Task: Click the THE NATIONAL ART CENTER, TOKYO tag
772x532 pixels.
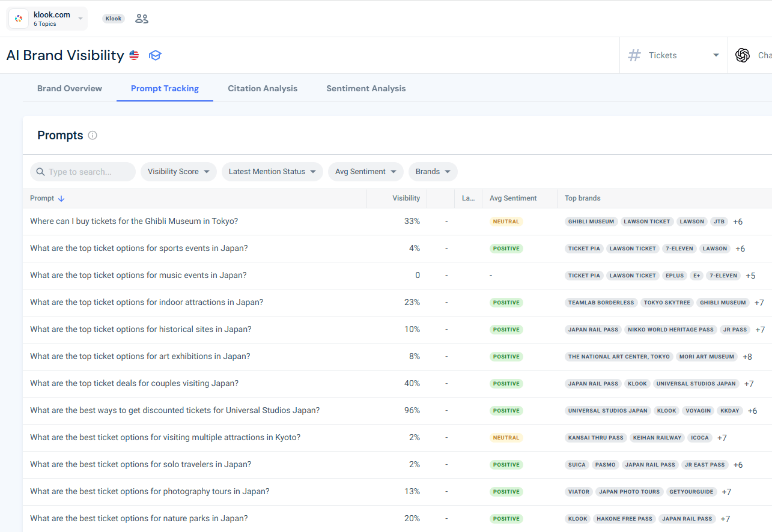Action: [619, 357]
